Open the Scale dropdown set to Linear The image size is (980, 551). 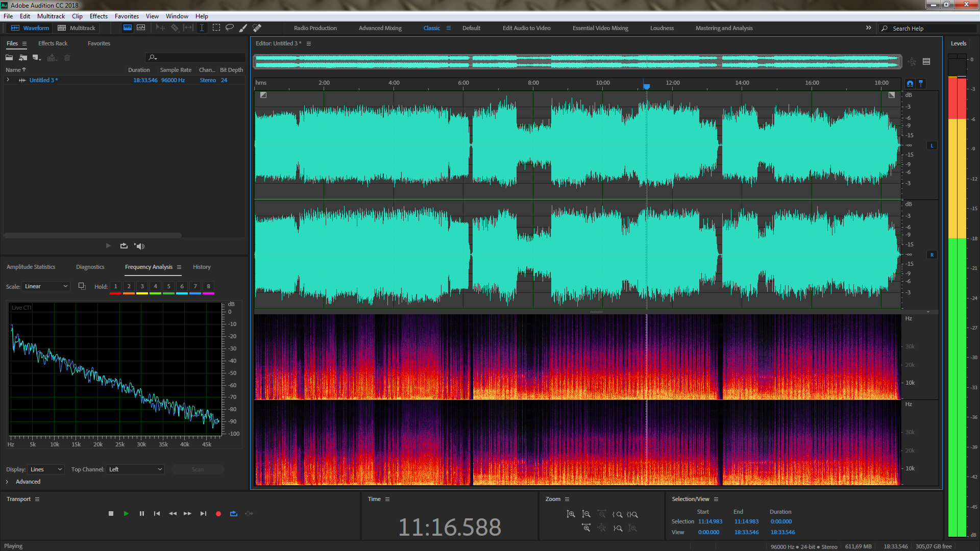(46, 286)
